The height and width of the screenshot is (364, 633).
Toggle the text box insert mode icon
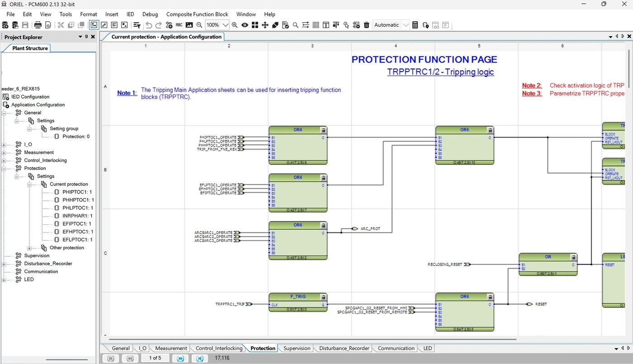[x=114, y=25]
